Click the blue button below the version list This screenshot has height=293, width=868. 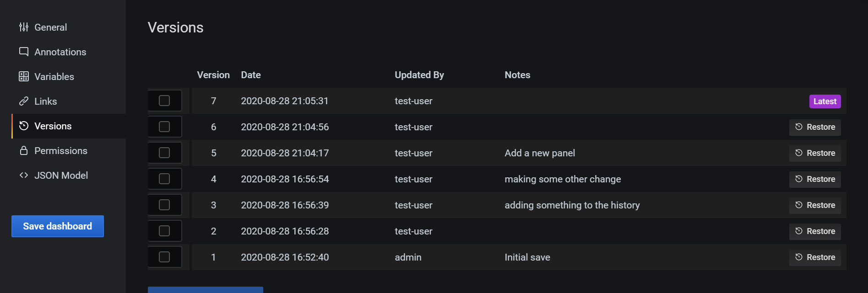click(x=205, y=291)
